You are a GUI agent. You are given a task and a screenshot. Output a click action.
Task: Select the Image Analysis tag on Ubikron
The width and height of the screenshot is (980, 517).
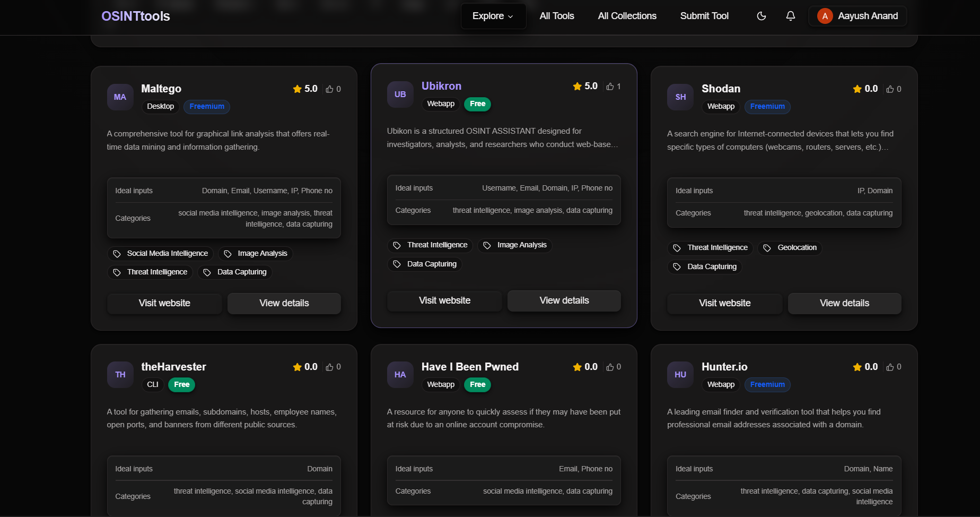point(514,245)
